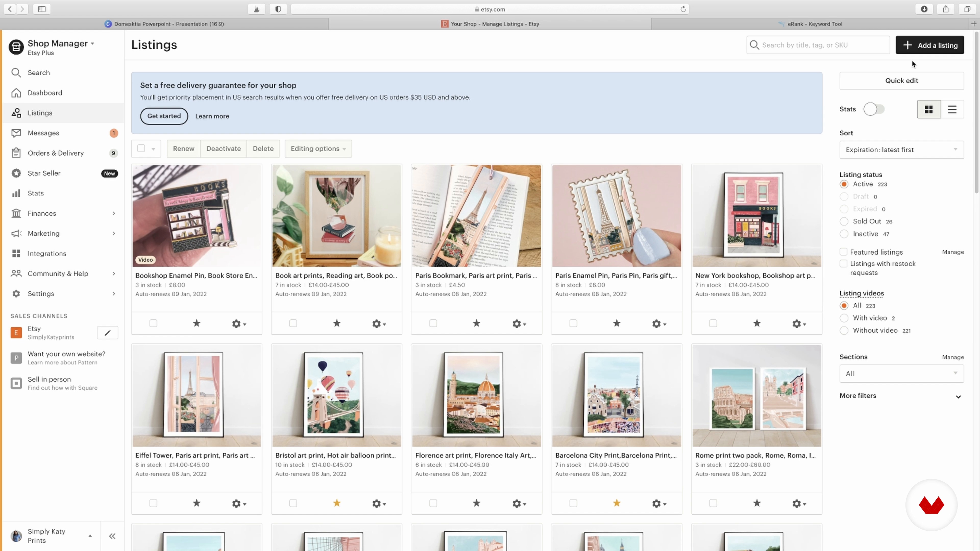Click the Shop Manager logo icon
Image resolution: width=980 pixels, height=551 pixels.
(16, 47)
